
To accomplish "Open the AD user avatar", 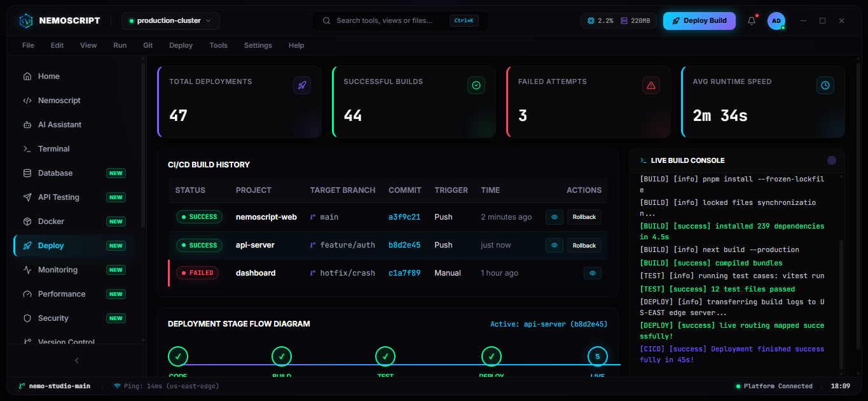I will (x=776, y=21).
